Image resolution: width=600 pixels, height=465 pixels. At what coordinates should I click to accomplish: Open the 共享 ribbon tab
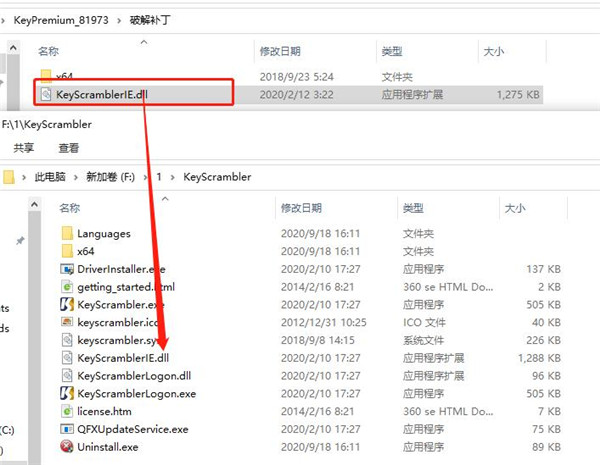24,148
